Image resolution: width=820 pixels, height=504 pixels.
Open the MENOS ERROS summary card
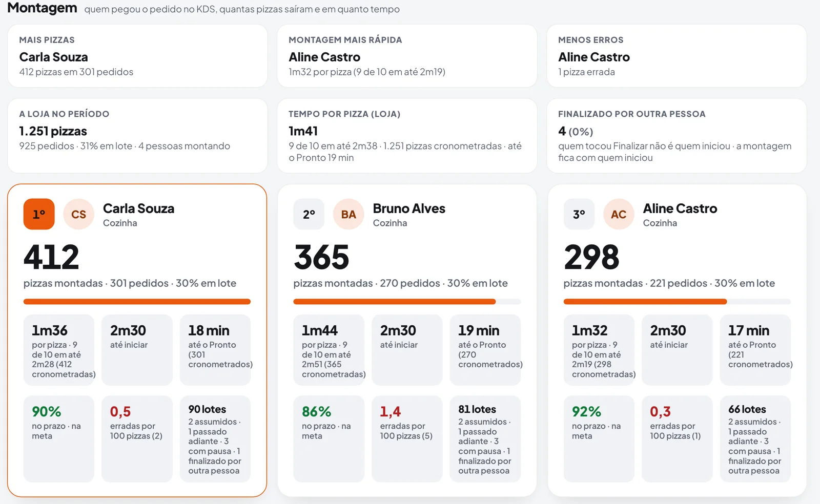click(x=676, y=56)
